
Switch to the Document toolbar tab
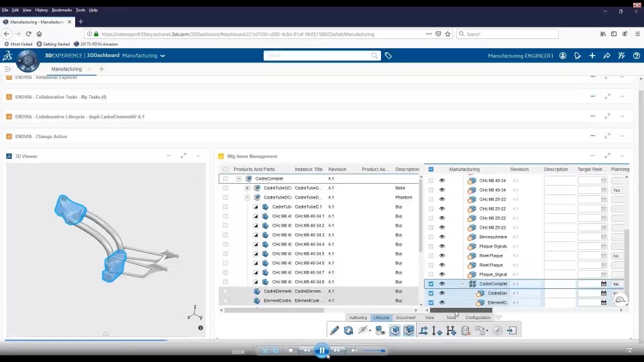tap(406, 317)
